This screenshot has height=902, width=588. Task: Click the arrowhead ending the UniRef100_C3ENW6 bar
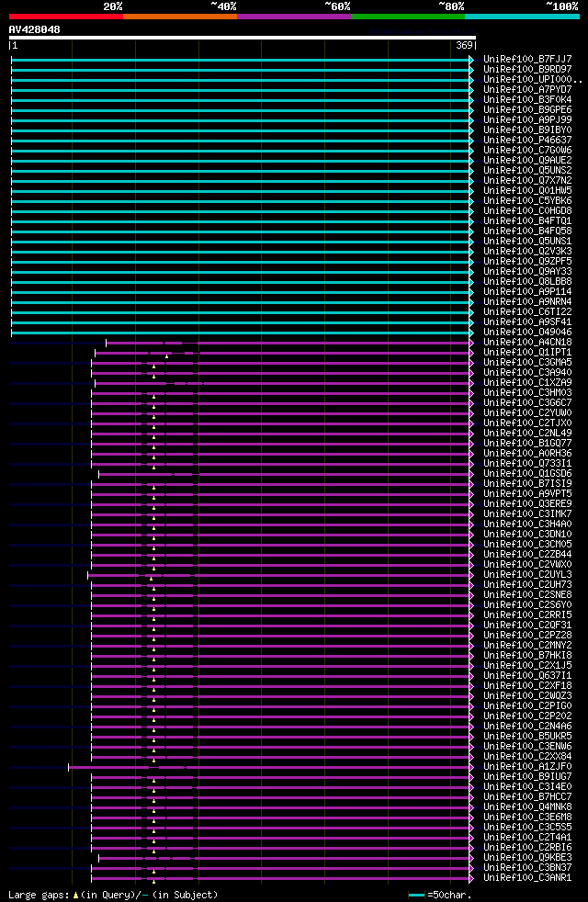(472, 748)
